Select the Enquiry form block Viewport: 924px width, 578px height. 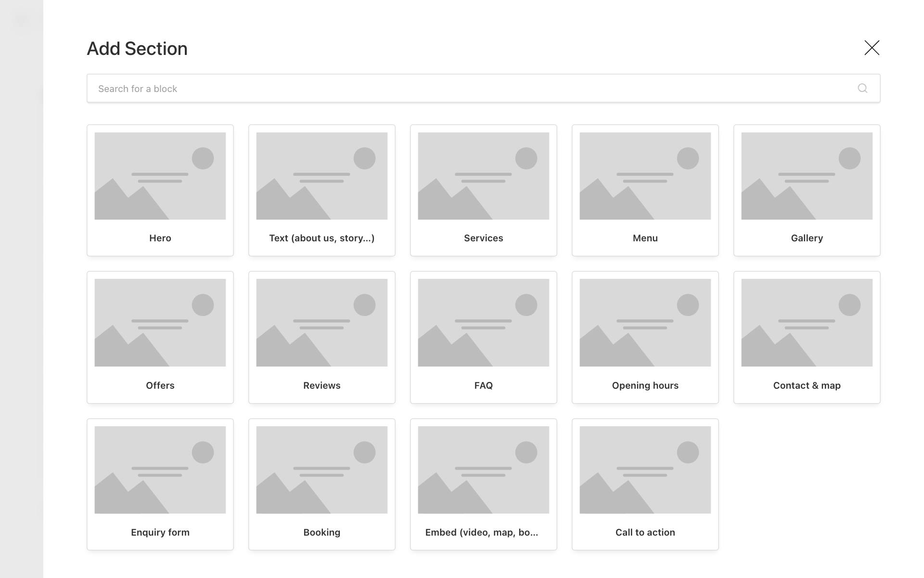click(160, 485)
